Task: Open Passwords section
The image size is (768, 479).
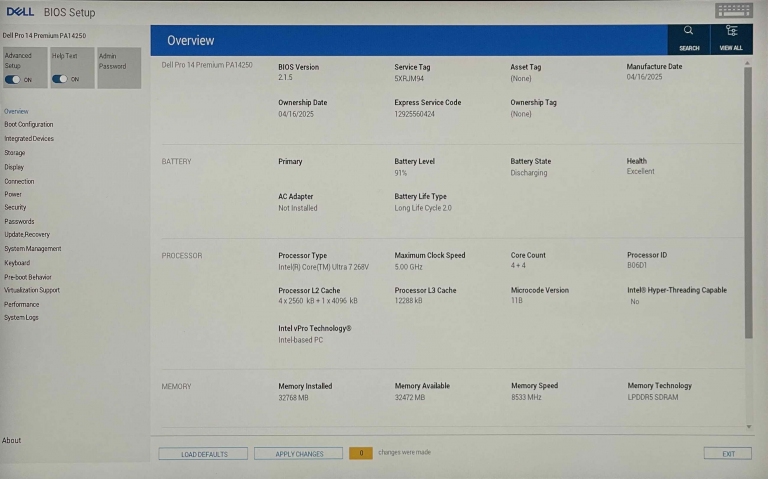Action: [x=19, y=221]
